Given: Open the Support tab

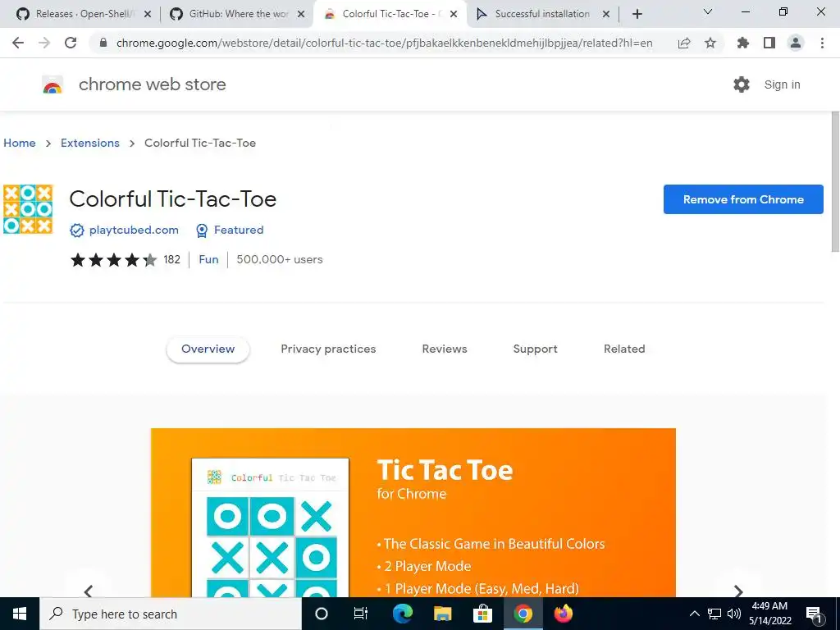Looking at the screenshot, I should pyautogui.click(x=535, y=349).
